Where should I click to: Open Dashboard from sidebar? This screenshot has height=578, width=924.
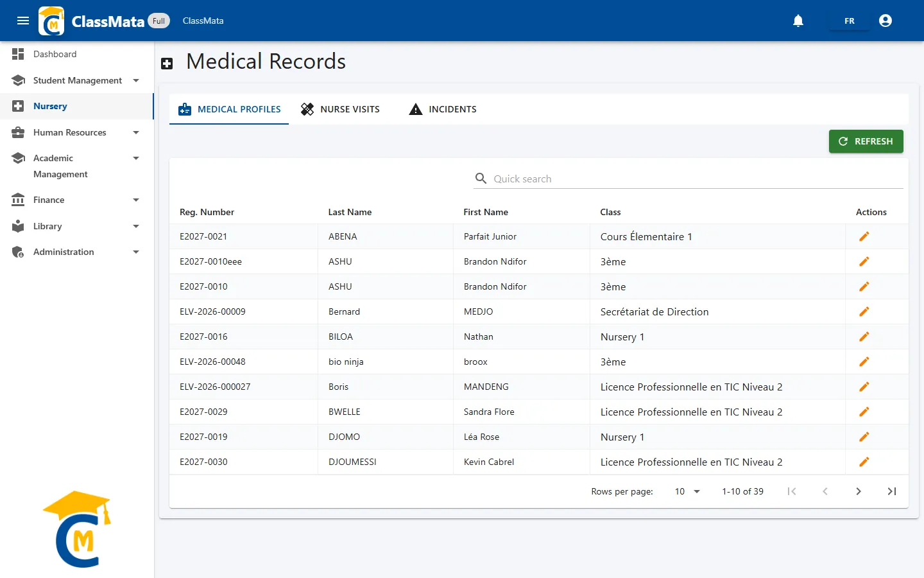[77, 54]
